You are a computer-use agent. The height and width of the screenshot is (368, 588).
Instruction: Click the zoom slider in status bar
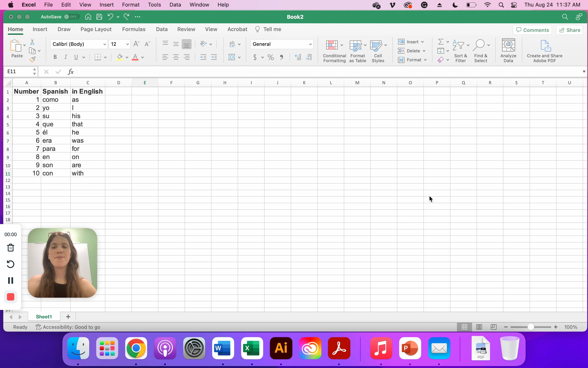point(531,327)
